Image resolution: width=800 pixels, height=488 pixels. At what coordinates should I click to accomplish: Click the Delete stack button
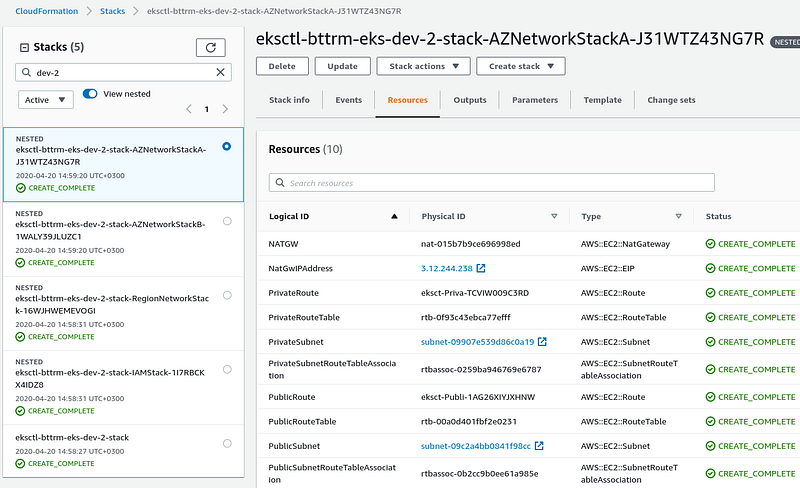pos(282,66)
